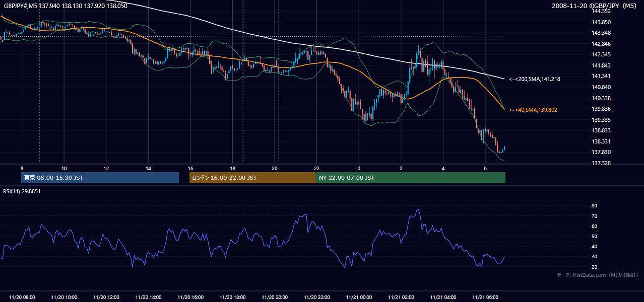Click price axis value 142.345
The height and width of the screenshot is (302, 644).
coord(601,55)
